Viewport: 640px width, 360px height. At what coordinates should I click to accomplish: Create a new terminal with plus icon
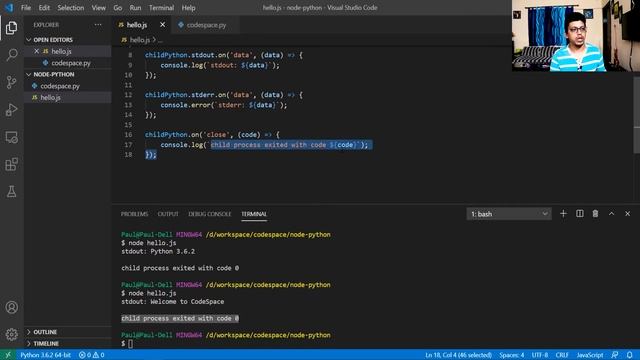[563, 213]
